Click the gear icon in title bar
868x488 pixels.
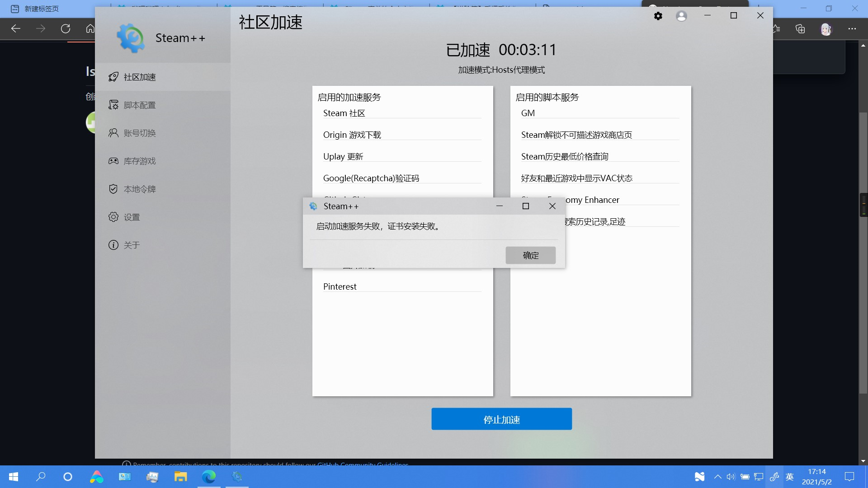[658, 16]
